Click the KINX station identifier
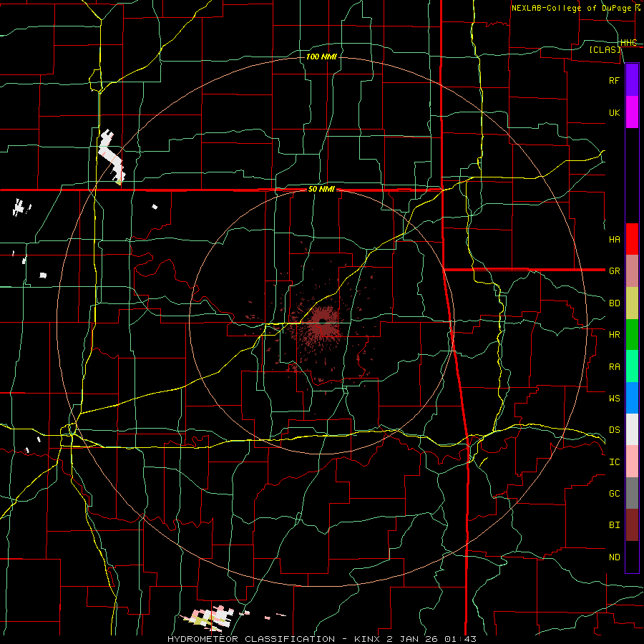644x644 pixels. (x=367, y=639)
